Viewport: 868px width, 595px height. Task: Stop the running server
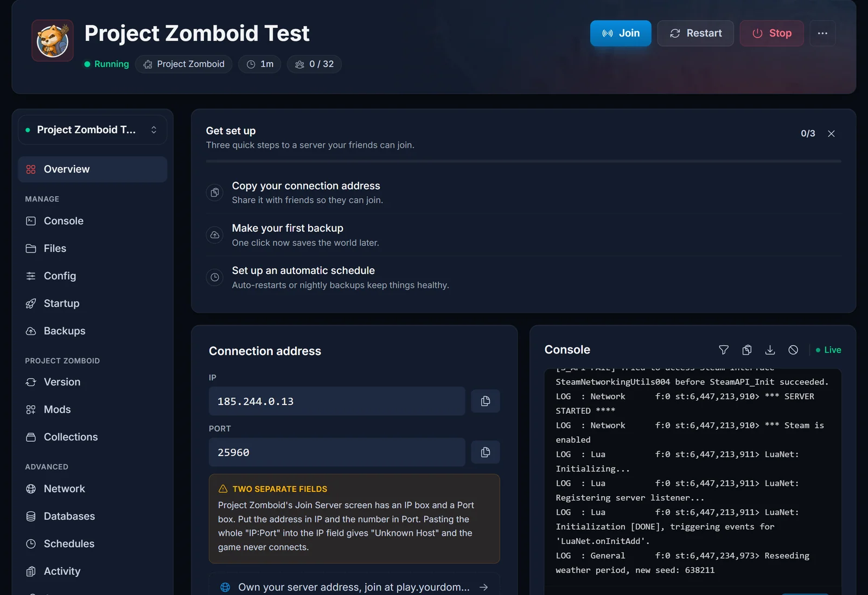(771, 33)
